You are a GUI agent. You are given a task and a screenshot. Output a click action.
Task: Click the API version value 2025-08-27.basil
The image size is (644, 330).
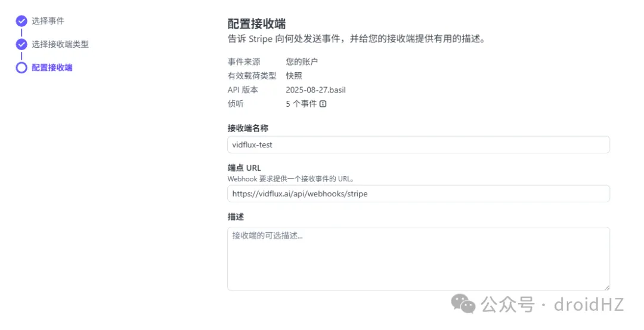(315, 90)
